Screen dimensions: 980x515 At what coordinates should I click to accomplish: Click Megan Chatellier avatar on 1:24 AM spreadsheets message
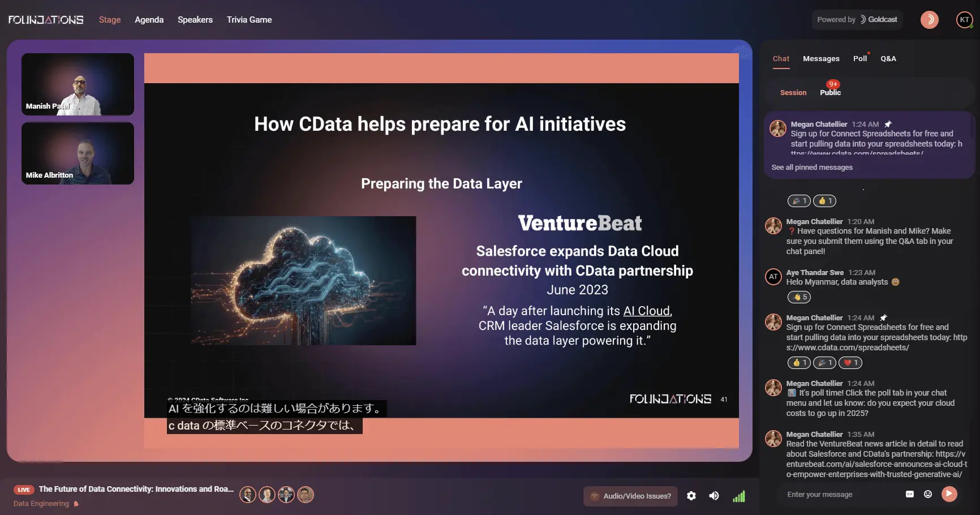(x=773, y=322)
